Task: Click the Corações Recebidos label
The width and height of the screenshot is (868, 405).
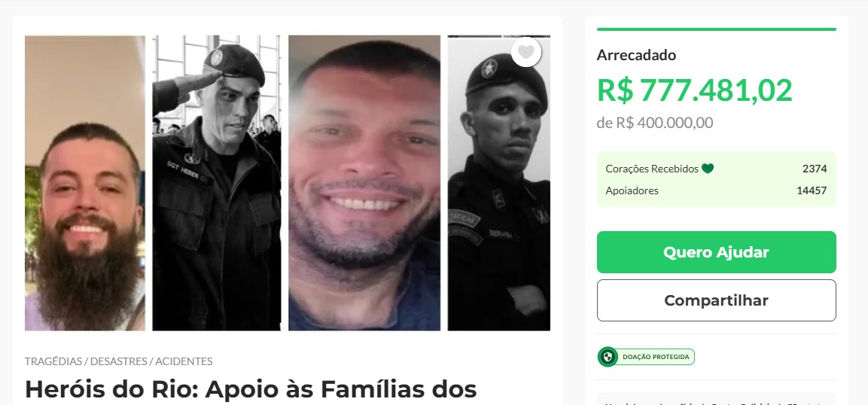Action: (652, 169)
